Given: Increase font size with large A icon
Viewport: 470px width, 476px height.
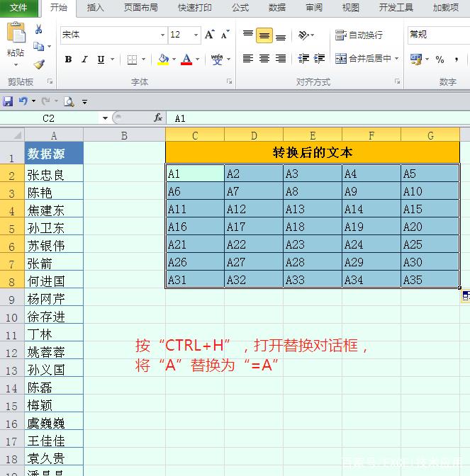Looking at the screenshot, I should pyautogui.click(x=210, y=35).
